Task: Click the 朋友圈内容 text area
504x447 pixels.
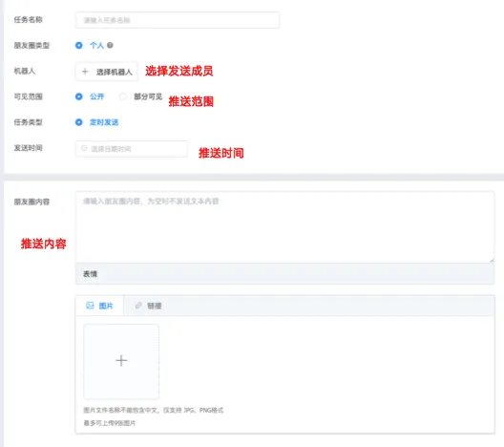Action: pyautogui.click(x=284, y=227)
